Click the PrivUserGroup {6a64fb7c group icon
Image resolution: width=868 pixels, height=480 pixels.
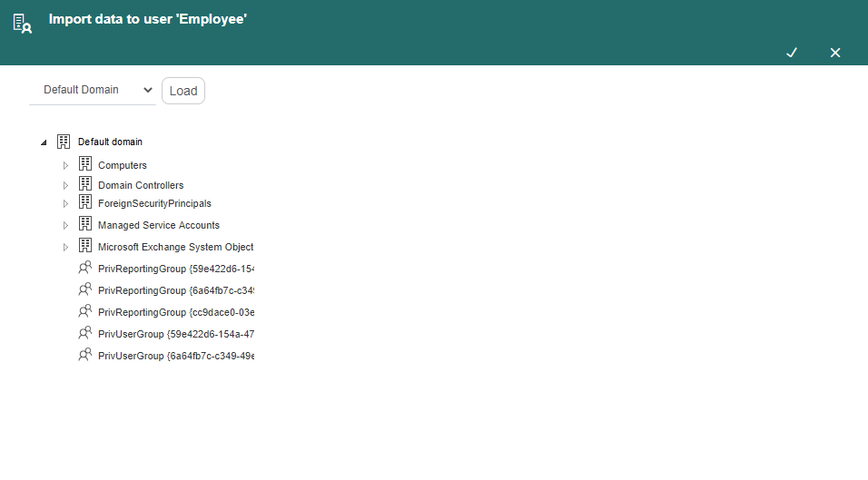click(84, 355)
